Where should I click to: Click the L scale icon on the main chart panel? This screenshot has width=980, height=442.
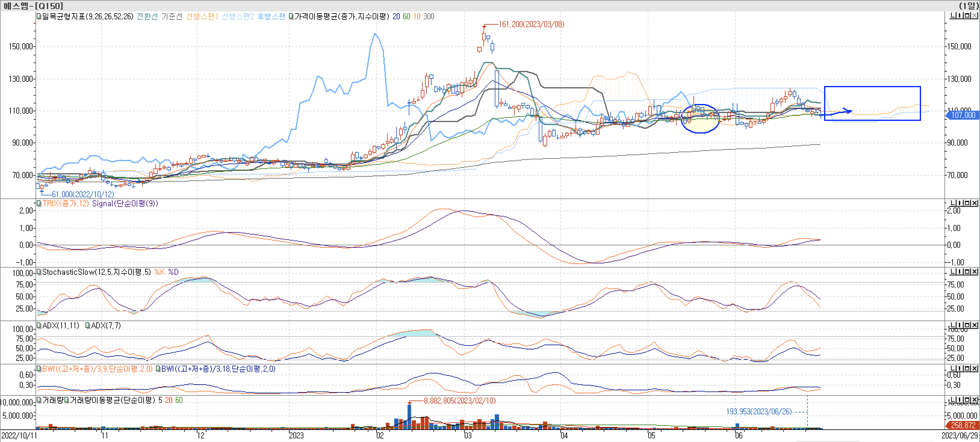[953, 16]
